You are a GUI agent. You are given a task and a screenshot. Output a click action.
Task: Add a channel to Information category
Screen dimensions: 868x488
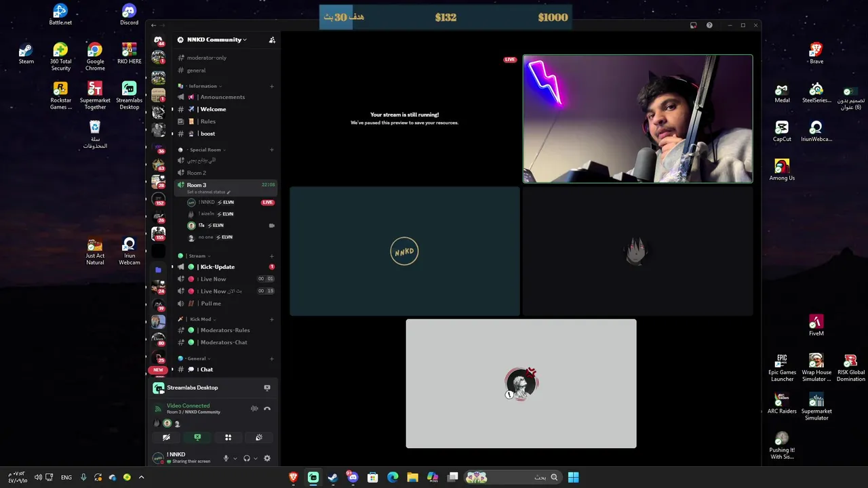click(272, 86)
